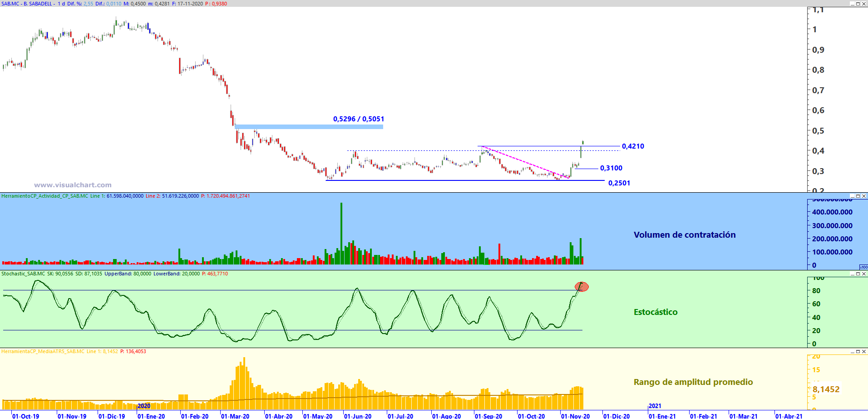Click the 01-Abr-20 date axis label
Viewport: 868px width, 419px height.
point(279,416)
